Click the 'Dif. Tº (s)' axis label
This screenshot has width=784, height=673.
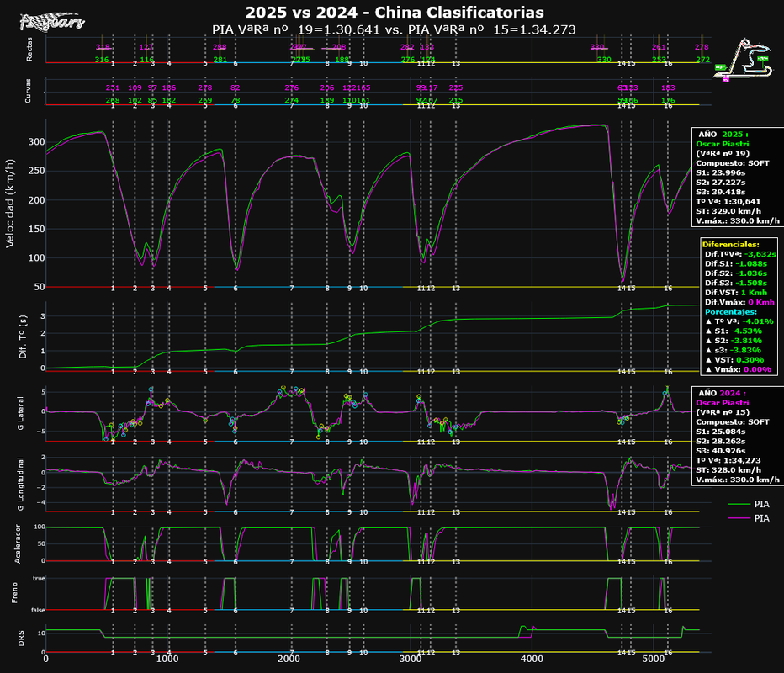point(23,336)
